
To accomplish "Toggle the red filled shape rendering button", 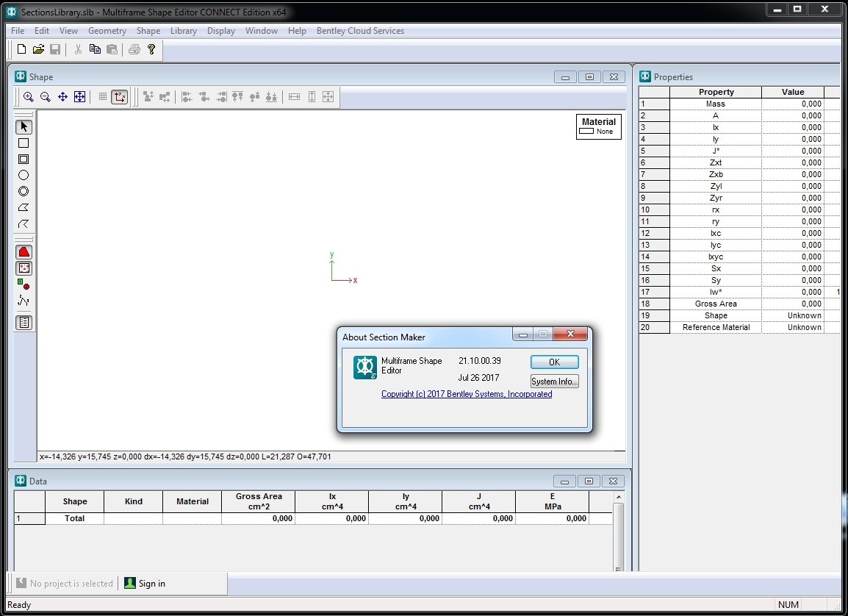I will pos(24,252).
